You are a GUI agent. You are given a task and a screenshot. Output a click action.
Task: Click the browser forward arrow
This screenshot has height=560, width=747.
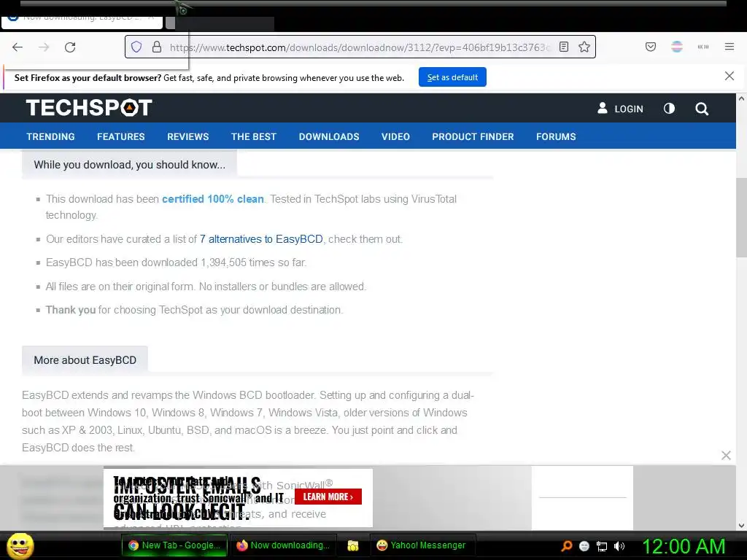[x=44, y=47]
